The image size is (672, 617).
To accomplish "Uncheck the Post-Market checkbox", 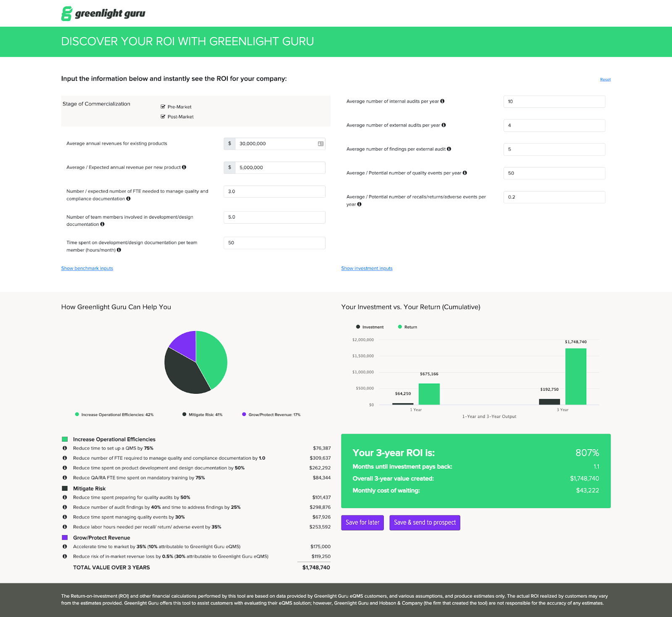I will point(163,117).
